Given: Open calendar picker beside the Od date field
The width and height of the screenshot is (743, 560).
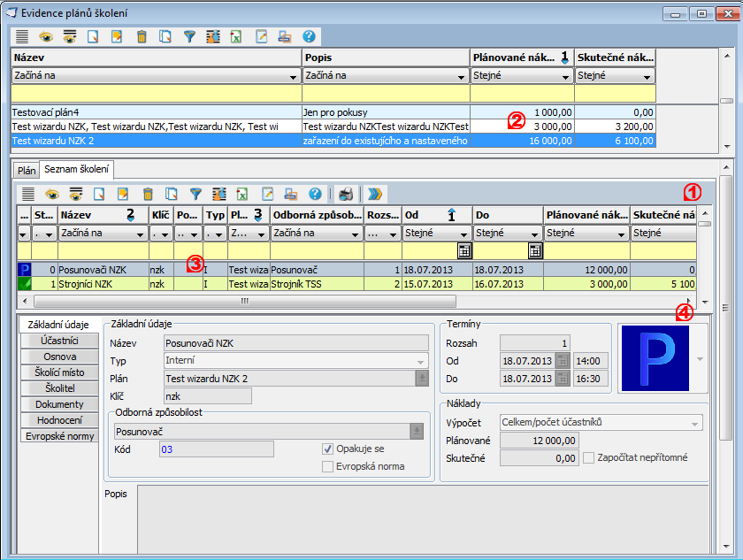Looking at the screenshot, I should (x=563, y=361).
